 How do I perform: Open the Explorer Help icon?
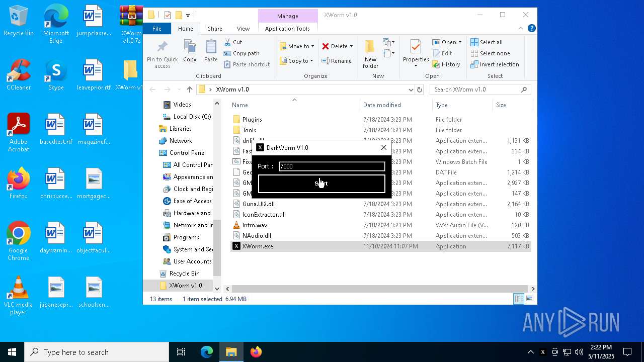531,29
